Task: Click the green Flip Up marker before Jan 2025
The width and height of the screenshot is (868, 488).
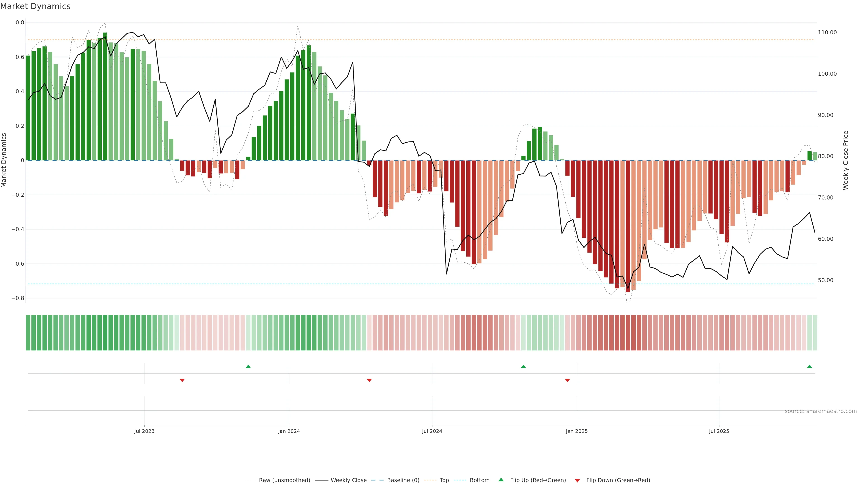Action: click(523, 366)
